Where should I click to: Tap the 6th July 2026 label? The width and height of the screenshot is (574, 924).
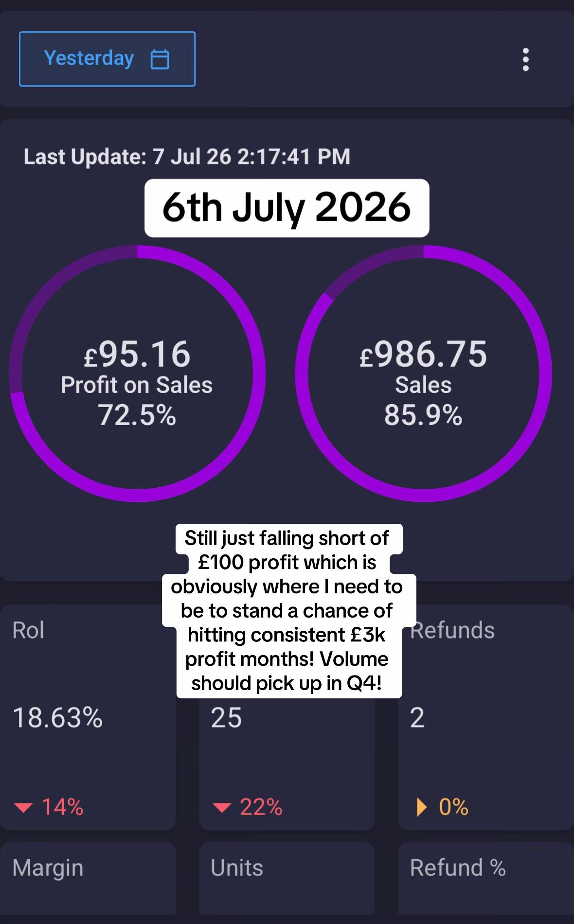pyautogui.click(x=287, y=208)
